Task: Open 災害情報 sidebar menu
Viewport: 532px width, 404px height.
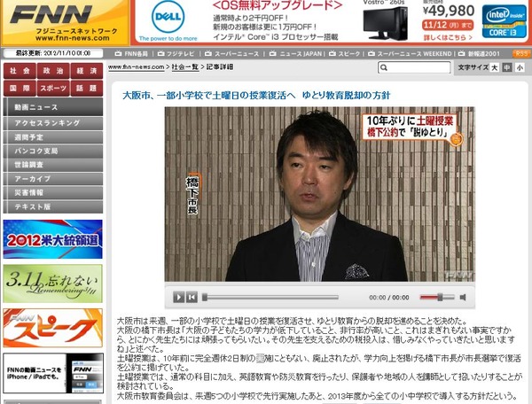Action: (53, 192)
